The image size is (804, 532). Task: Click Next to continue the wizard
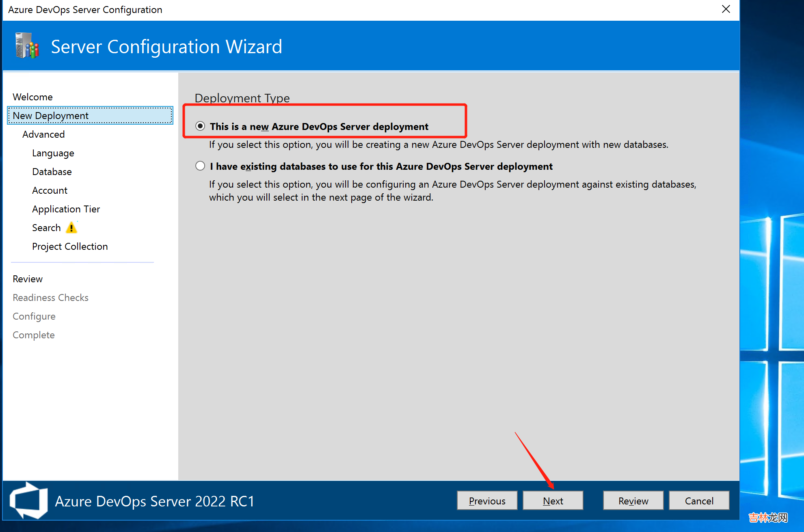(553, 501)
